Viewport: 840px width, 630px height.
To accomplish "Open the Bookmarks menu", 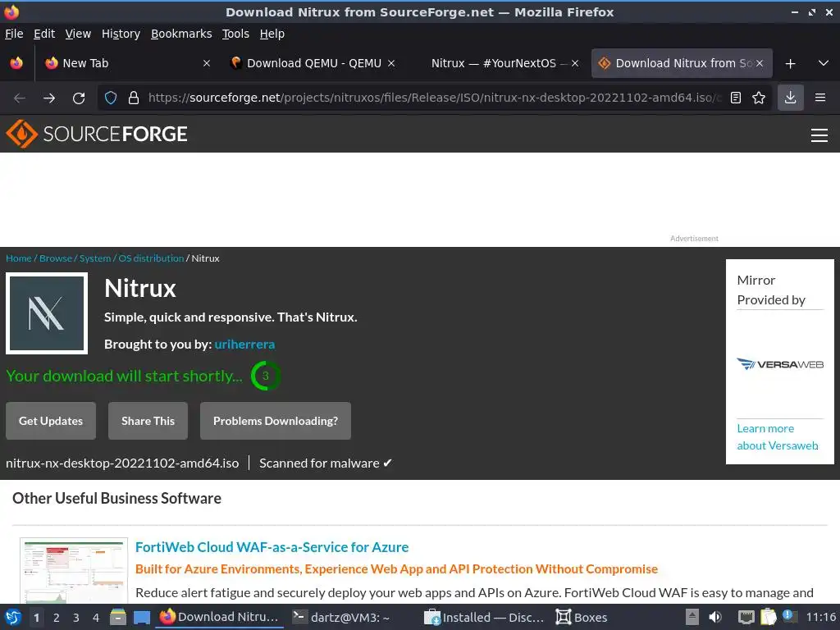I will (181, 34).
